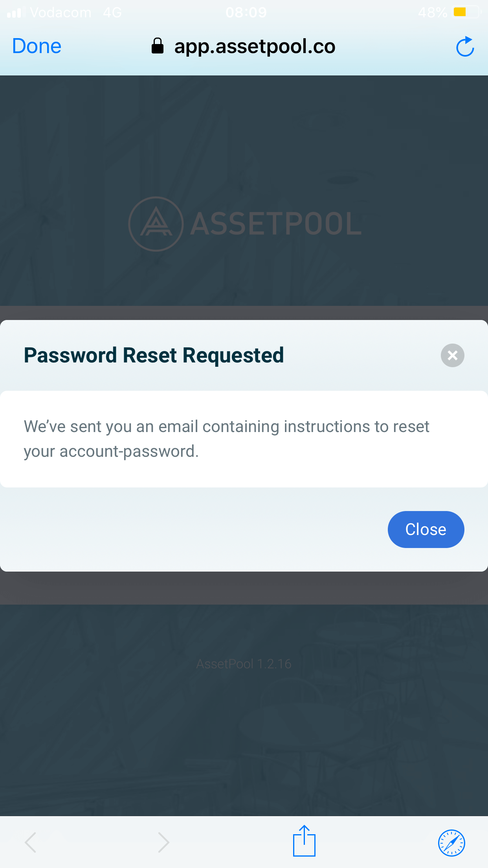The width and height of the screenshot is (488, 868).
Task: Open the share sheet icon
Action: click(x=305, y=840)
